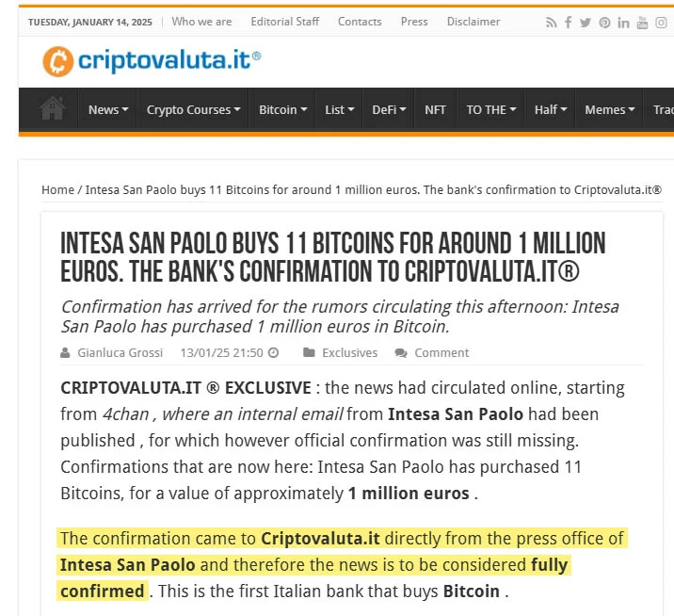Expand the Crypto Courses dropdown
674x616 pixels.
193,109
